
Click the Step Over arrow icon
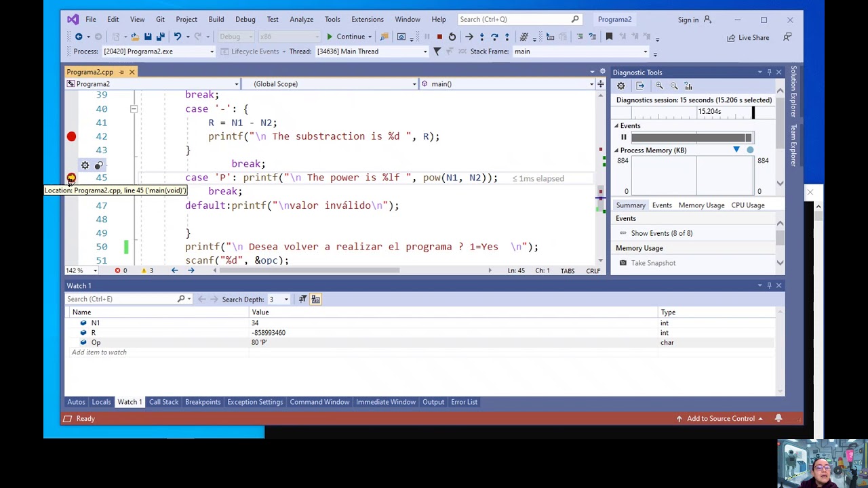pyautogui.click(x=494, y=37)
